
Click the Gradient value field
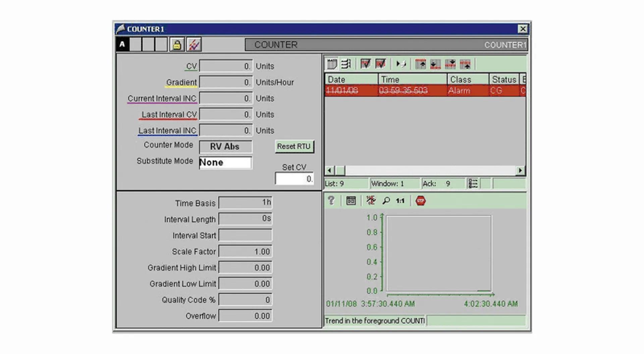tap(225, 82)
